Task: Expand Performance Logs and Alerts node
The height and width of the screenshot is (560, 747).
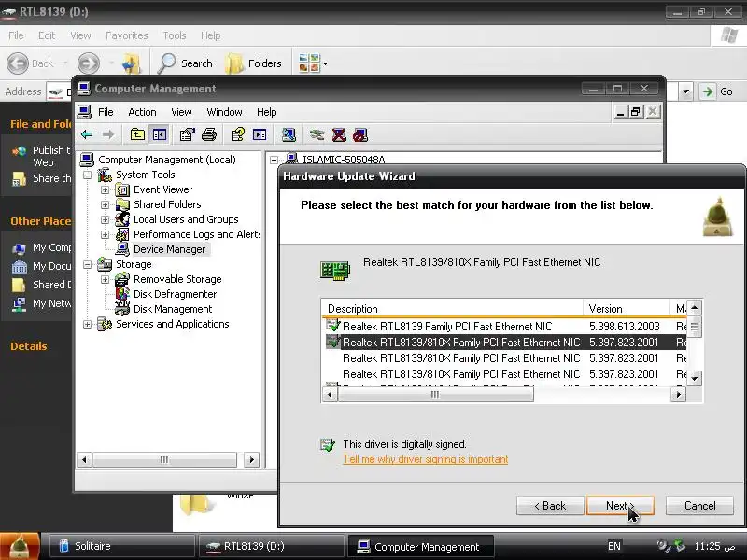Action: [105, 234]
